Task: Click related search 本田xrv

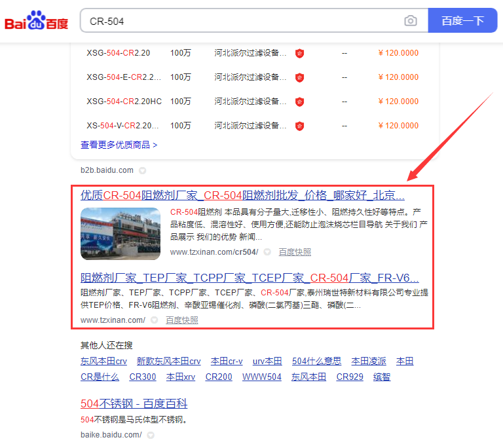Action: click(x=181, y=377)
